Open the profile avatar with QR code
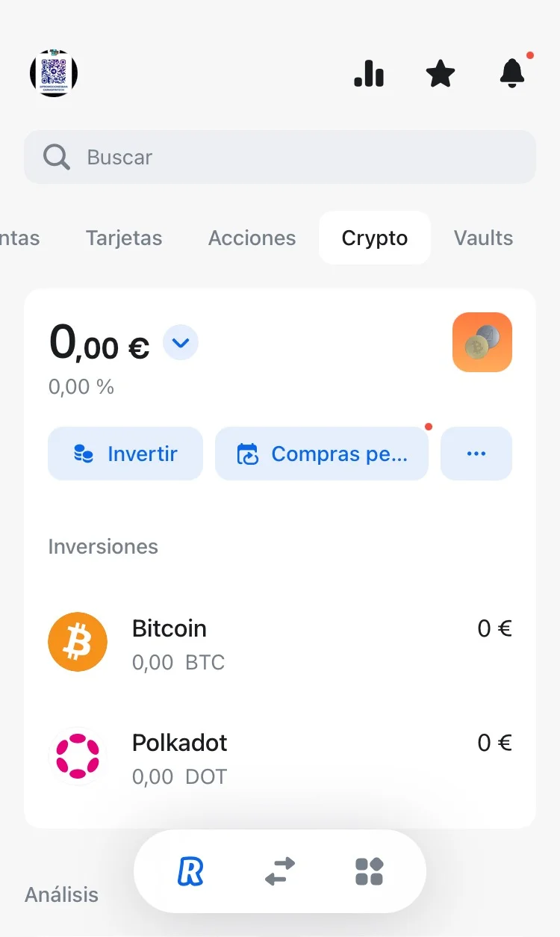Screen dimensions: 560x937 pyautogui.click(x=54, y=73)
